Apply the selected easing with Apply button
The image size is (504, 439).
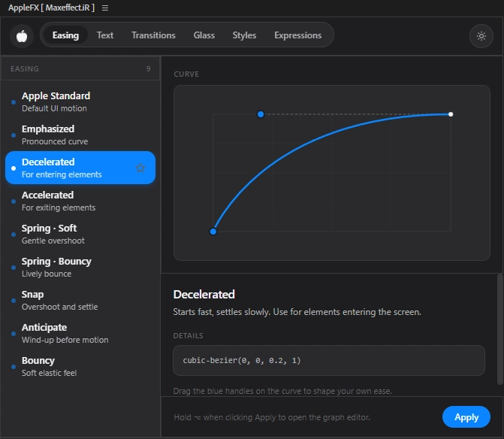pos(466,416)
